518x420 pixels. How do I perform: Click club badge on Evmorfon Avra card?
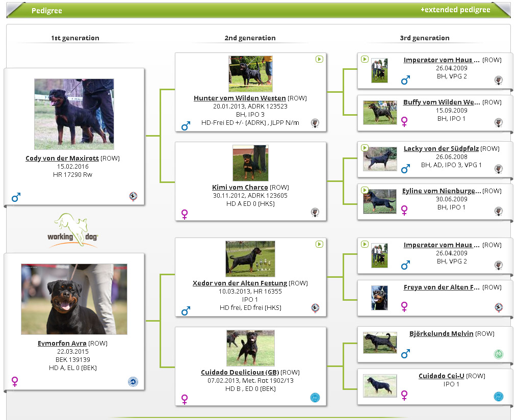[x=133, y=382]
